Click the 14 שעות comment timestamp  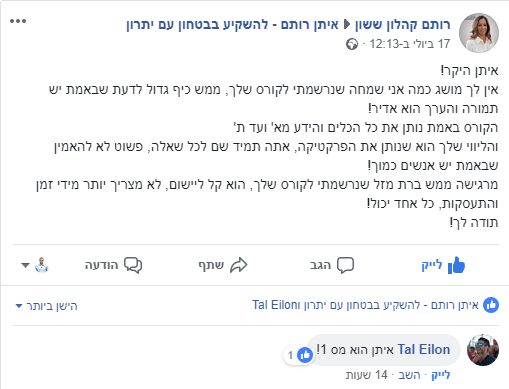(367, 375)
